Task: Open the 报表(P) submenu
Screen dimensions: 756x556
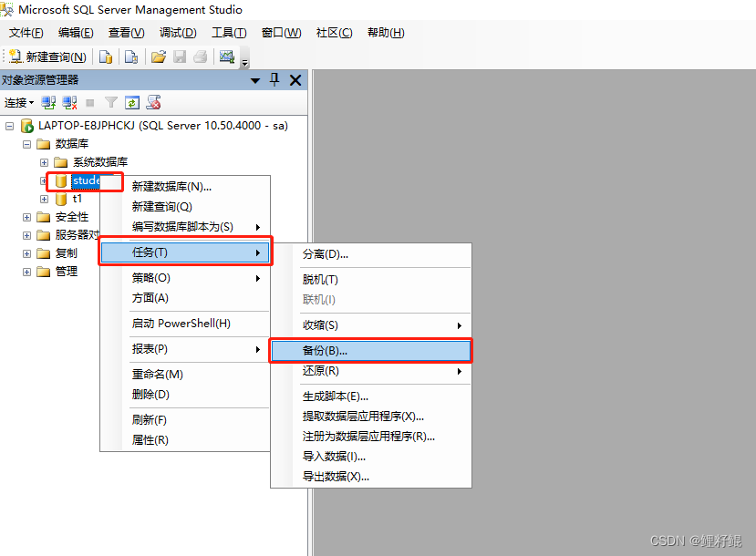Action: coord(185,349)
